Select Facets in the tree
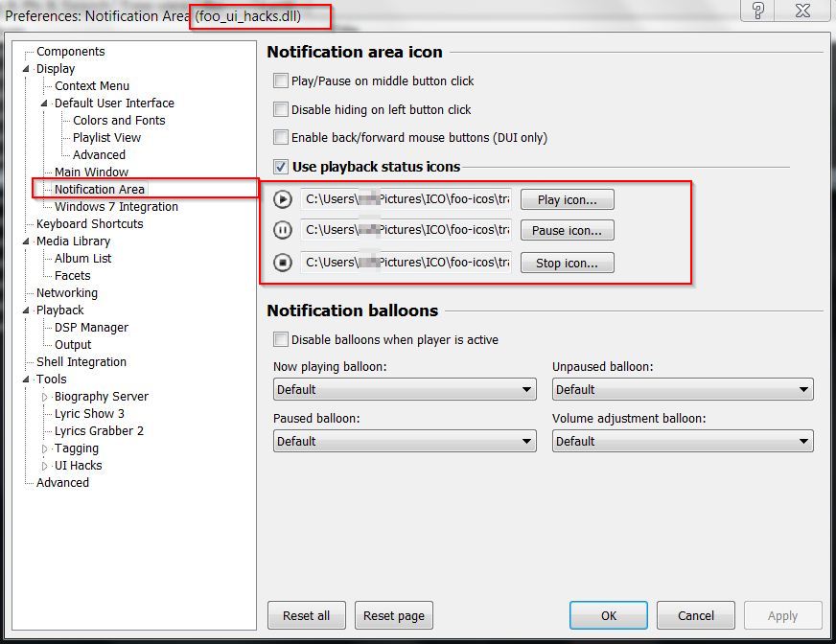The width and height of the screenshot is (836, 644). coord(73,276)
